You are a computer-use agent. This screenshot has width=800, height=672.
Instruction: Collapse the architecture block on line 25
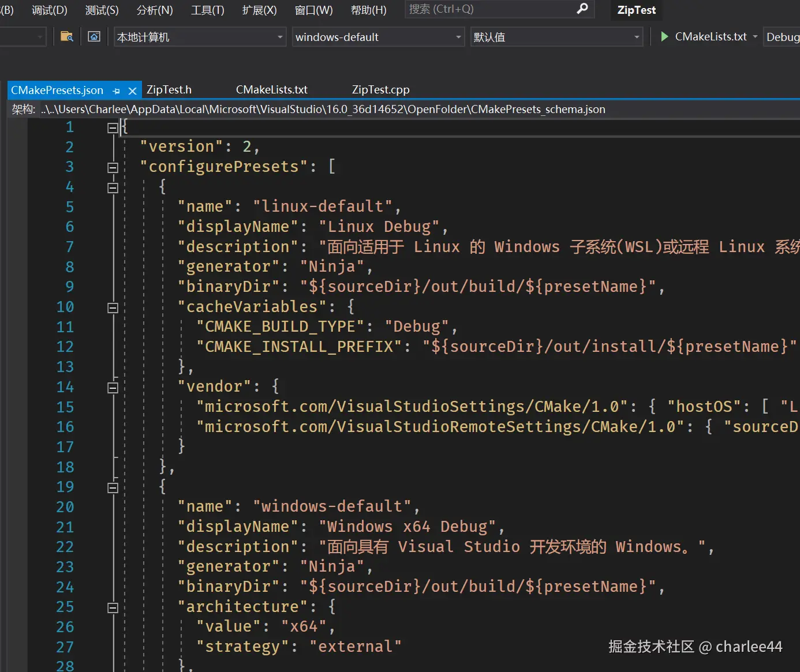pos(113,607)
